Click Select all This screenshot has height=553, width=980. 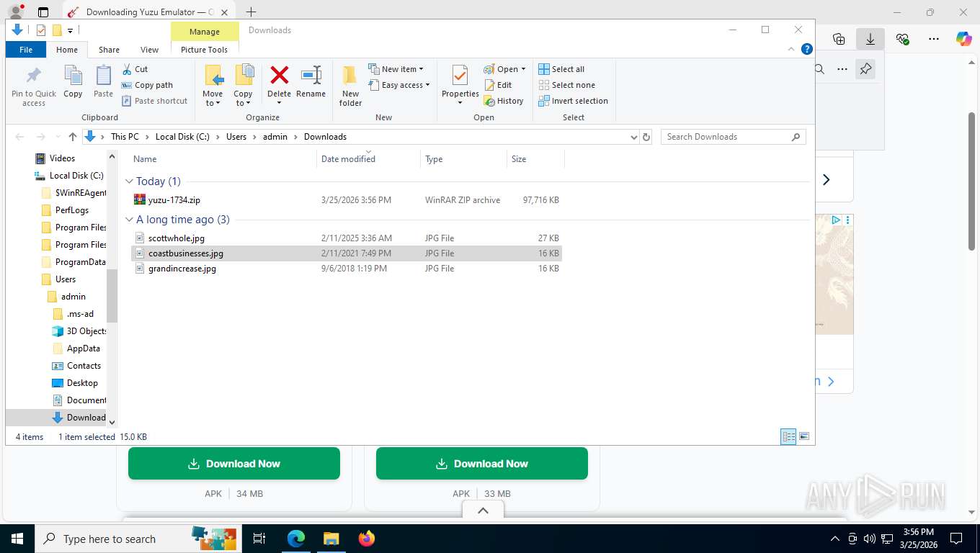coord(561,69)
